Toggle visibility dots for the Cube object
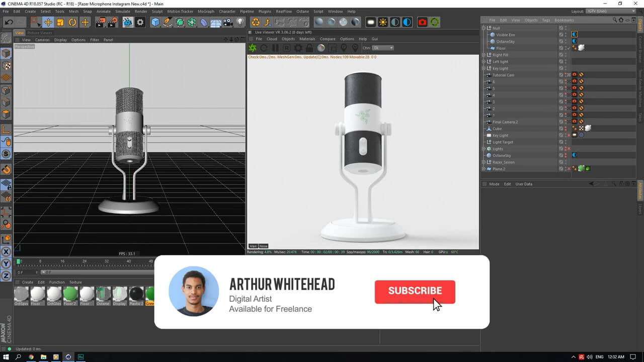Screen dimensions: 644x362 (x=566, y=129)
